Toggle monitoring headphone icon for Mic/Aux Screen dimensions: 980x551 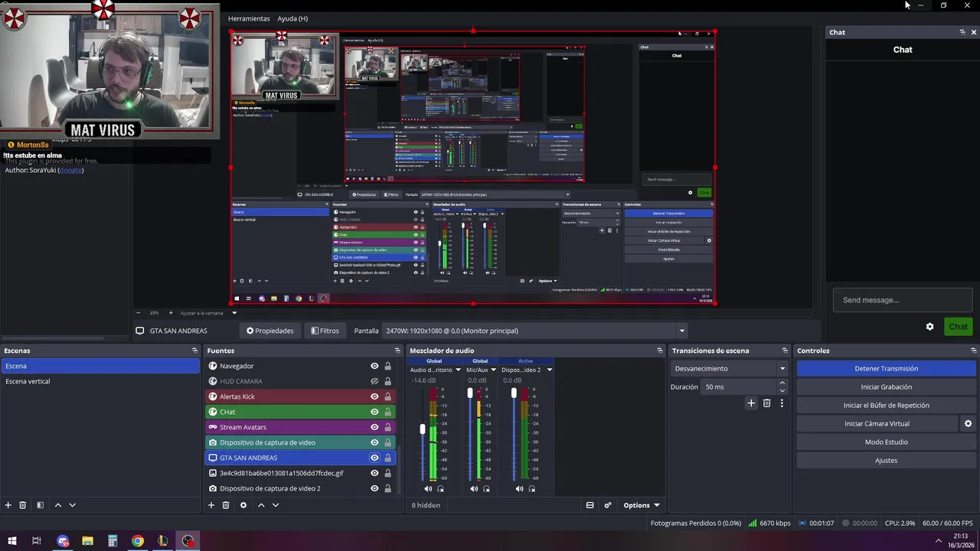486,489
